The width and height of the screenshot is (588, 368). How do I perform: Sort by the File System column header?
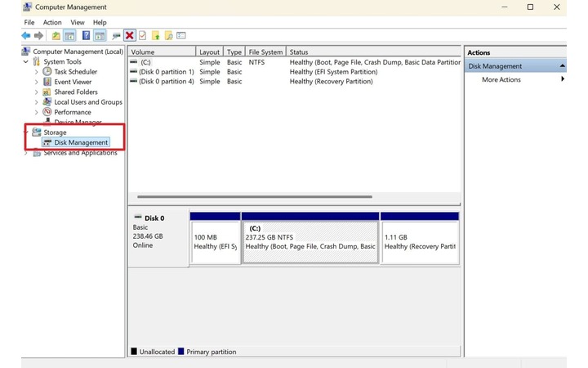click(265, 52)
